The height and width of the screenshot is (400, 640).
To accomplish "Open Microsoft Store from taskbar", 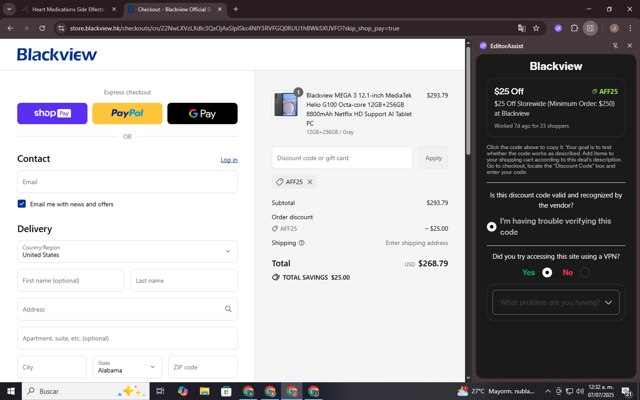I will click(x=226, y=391).
